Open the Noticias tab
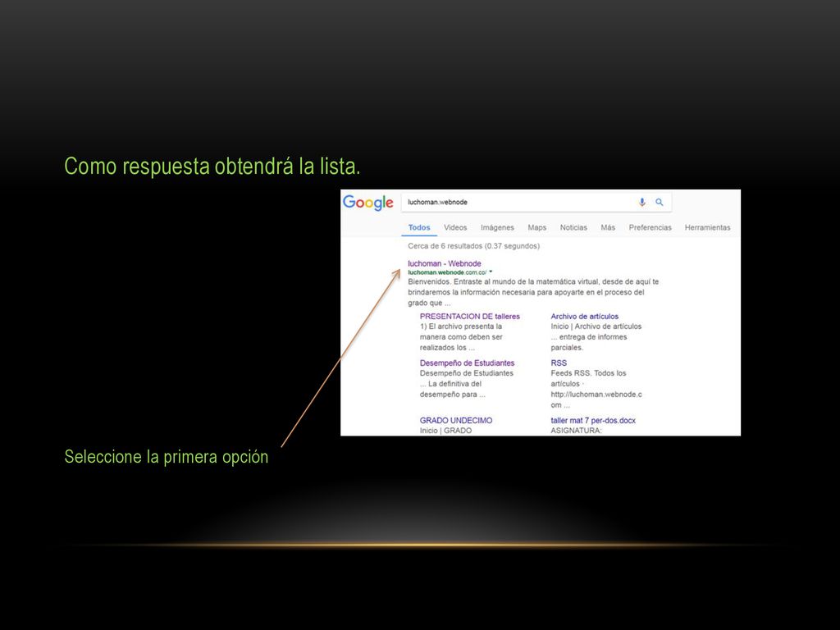This screenshot has width=840, height=630. pos(573,227)
